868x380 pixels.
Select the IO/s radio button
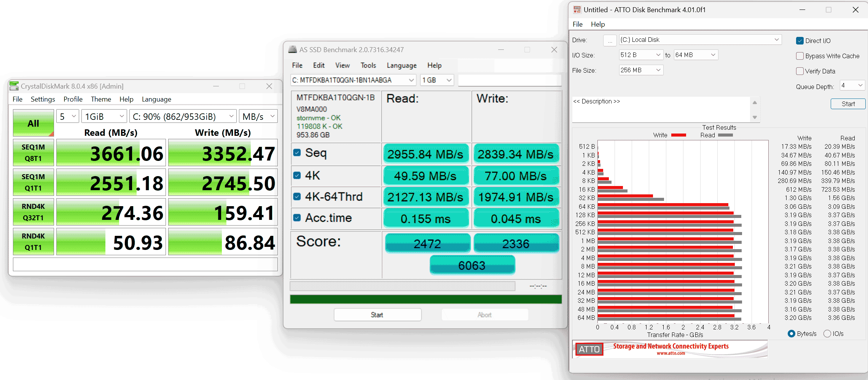tap(827, 334)
